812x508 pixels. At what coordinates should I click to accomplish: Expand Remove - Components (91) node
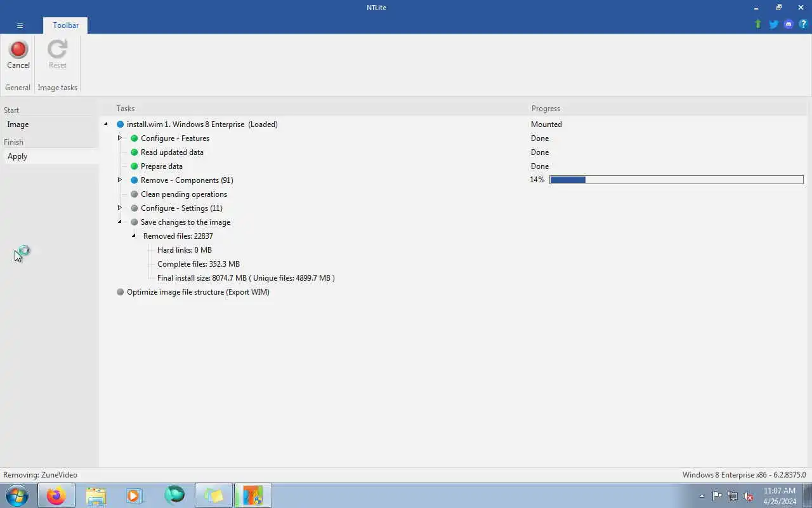coord(119,180)
